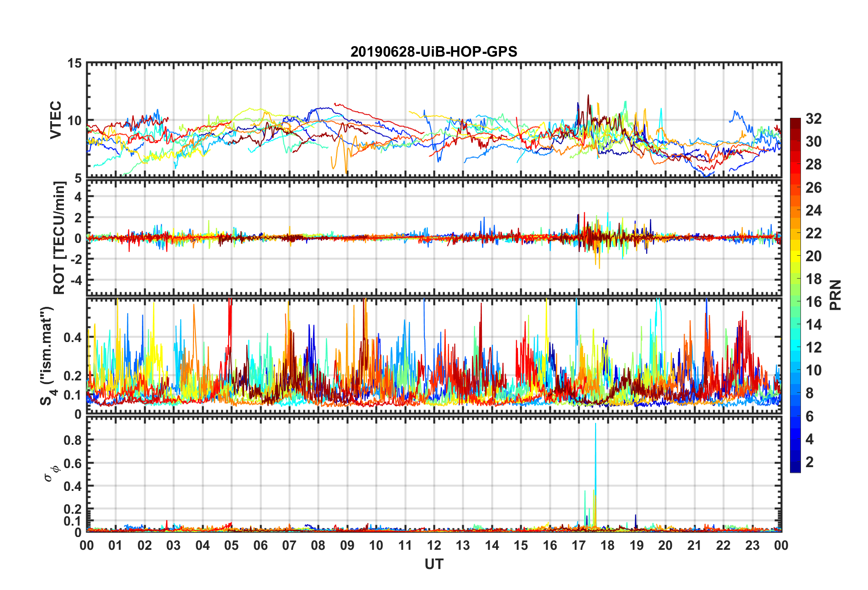Click the UT x-axis label
This screenshot has width=868, height=590.
click(x=434, y=564)
